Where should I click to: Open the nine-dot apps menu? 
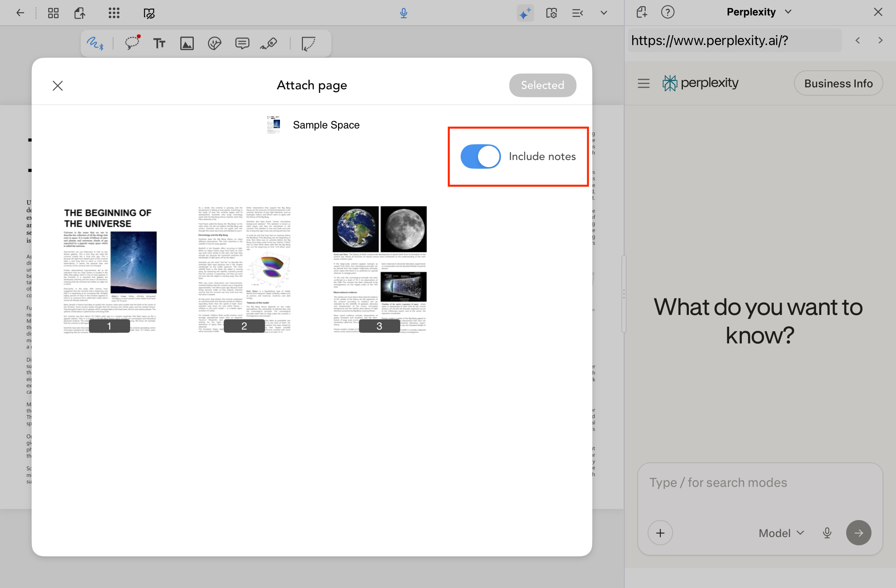114,13
